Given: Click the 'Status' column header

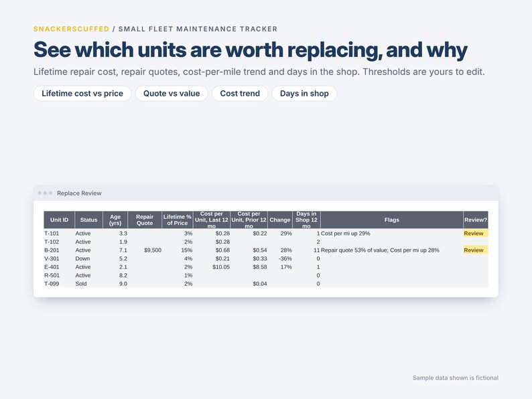Looking at the screenshot, I should [x=88, y=220].
